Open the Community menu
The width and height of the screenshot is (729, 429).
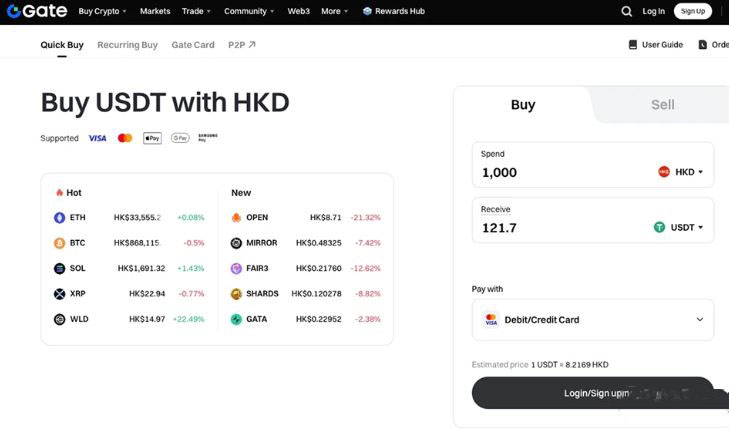pos(249,11)
